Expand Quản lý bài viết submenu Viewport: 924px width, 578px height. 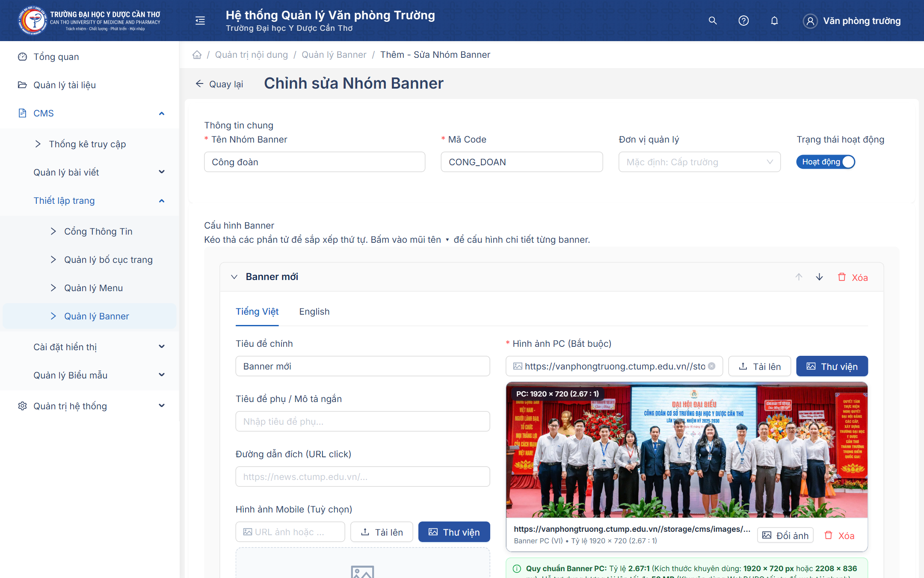[x=162, y=172]
